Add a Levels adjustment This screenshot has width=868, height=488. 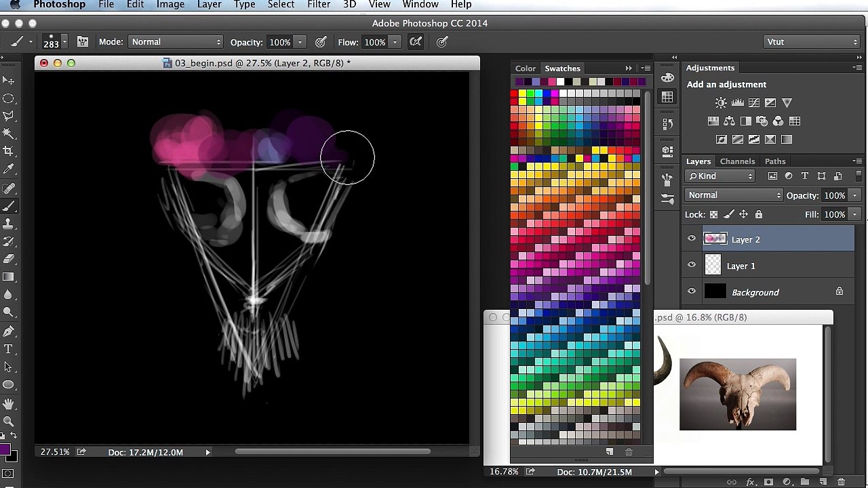pyautogui.click(x=738, y=103)
